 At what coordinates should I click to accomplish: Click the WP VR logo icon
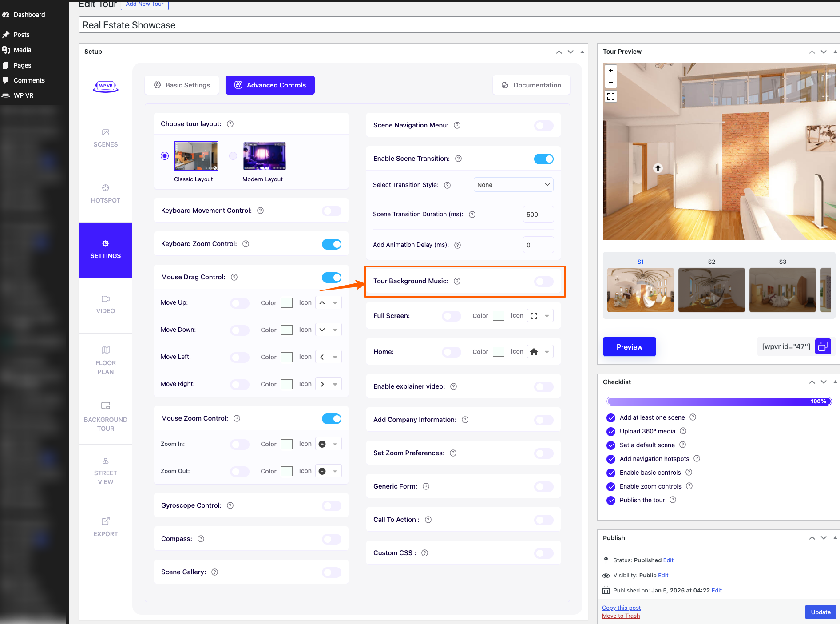(x=106, y=86)
